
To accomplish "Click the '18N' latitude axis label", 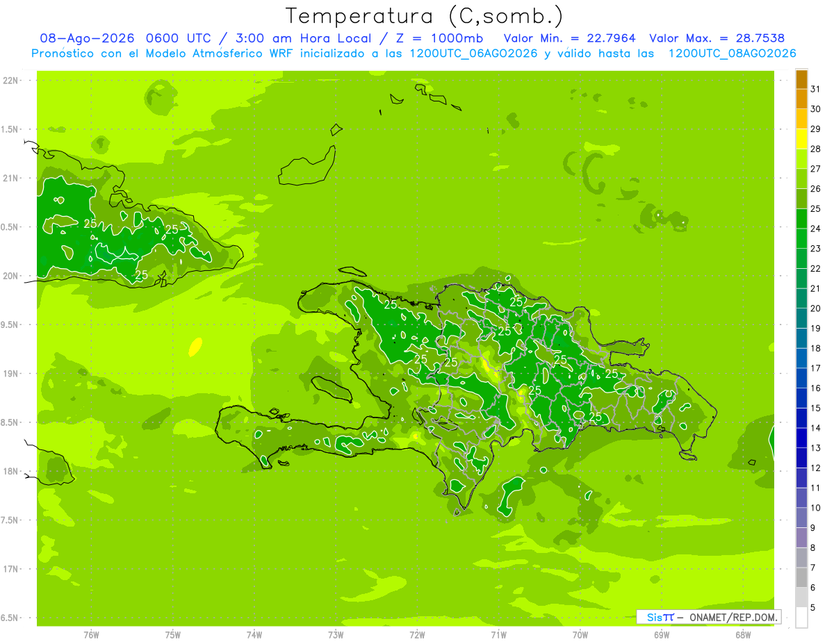I will 10,471.
